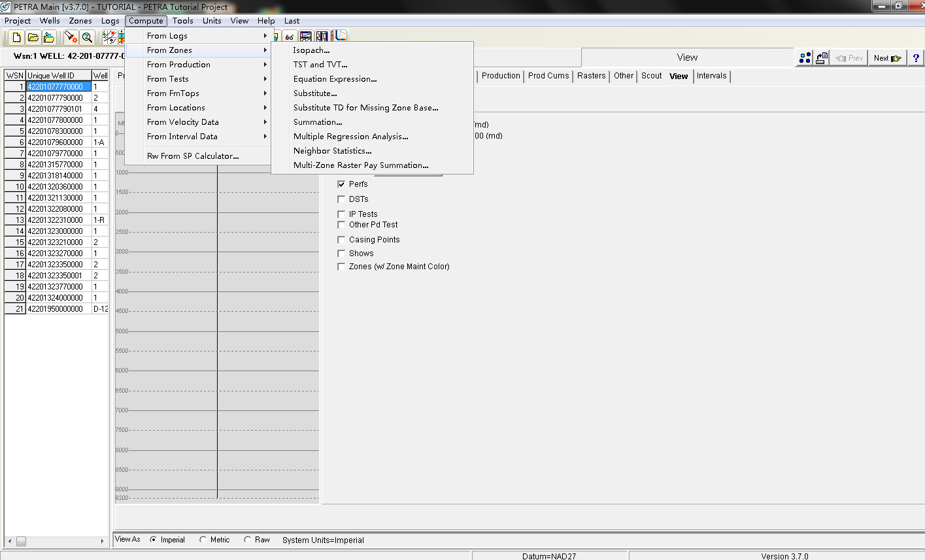Switch to the Prod Cums tab
This screenshot has width=925, height=560.
[x=548, y=76]
